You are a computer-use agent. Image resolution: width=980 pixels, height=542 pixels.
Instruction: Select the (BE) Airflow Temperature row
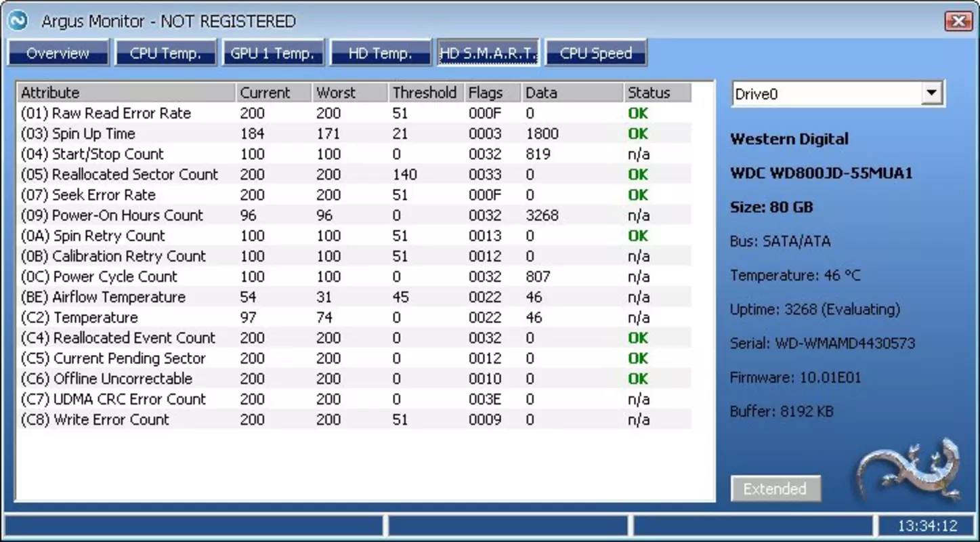tap(355, 297)
